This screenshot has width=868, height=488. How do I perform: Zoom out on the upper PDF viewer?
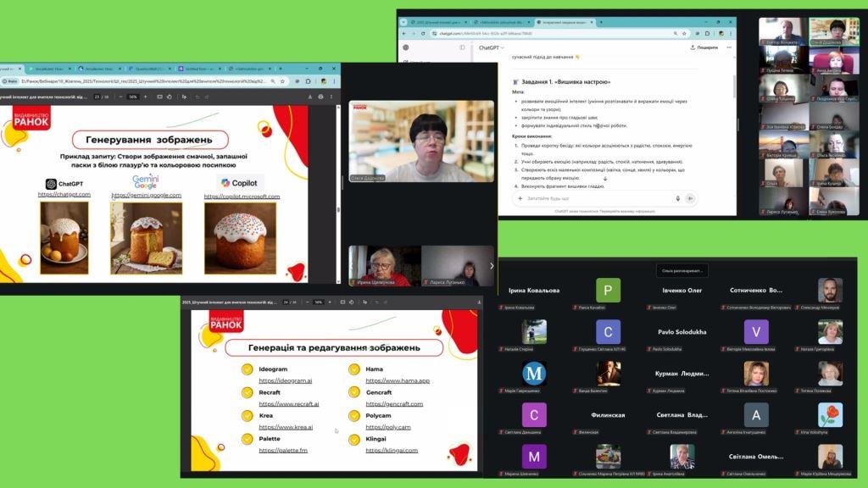click(x=120, y=97)
